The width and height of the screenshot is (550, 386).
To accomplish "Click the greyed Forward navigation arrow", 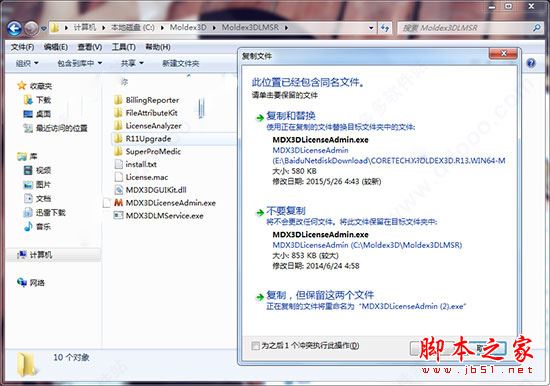I will tap(31, 28).
